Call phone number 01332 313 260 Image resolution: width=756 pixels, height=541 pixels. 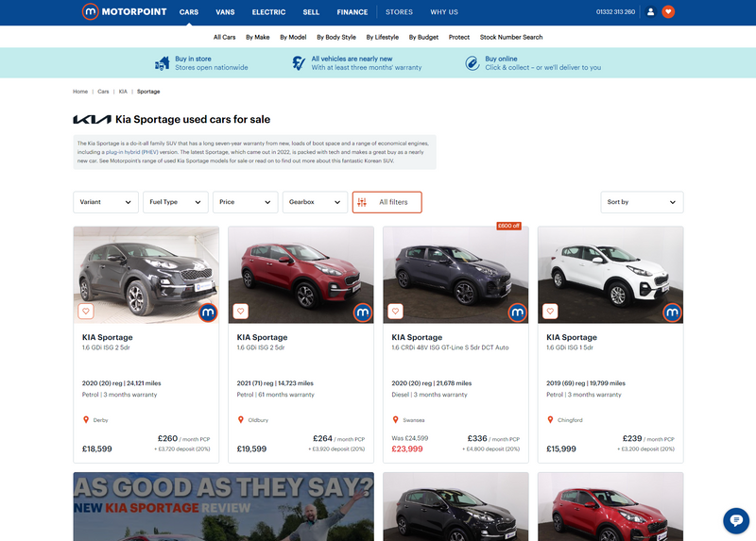[615, 12]
